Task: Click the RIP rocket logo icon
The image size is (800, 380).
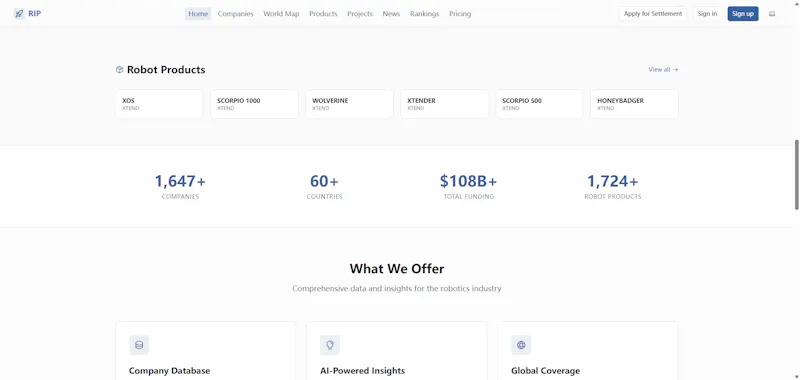Action: pyautogui.click(x=19, y=14)
